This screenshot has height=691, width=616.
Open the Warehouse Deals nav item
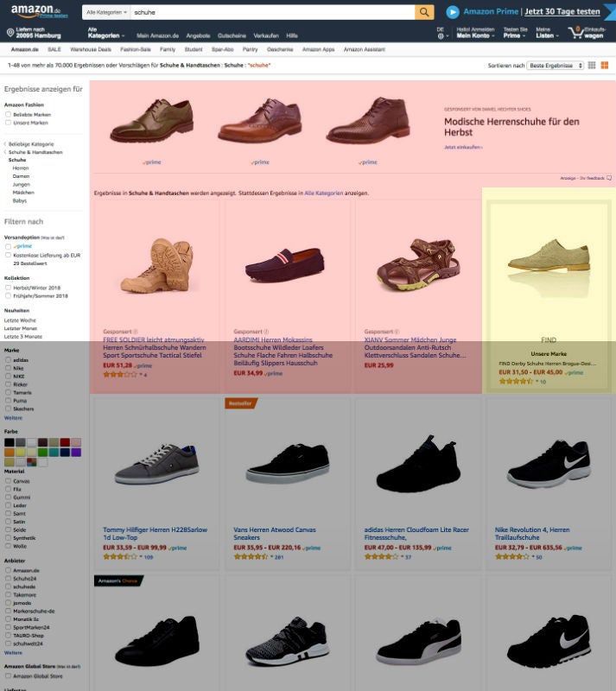(91, 49)
